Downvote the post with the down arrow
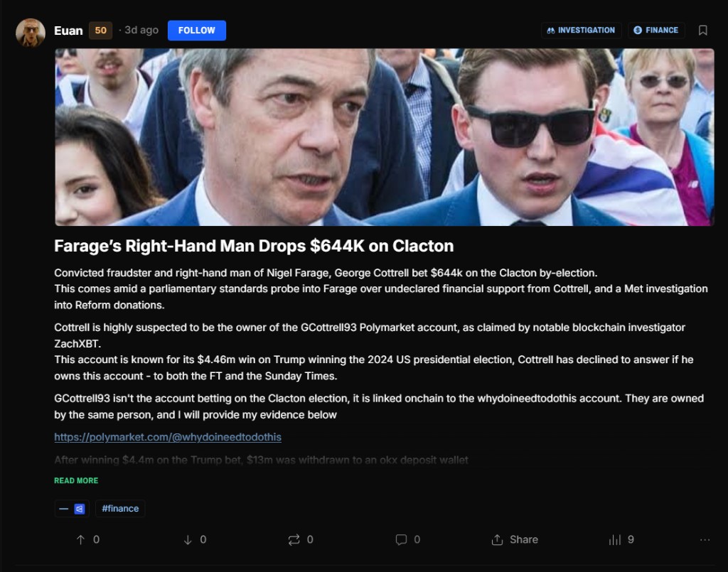The width and height of the screenshot is (728, 572). 188,539
